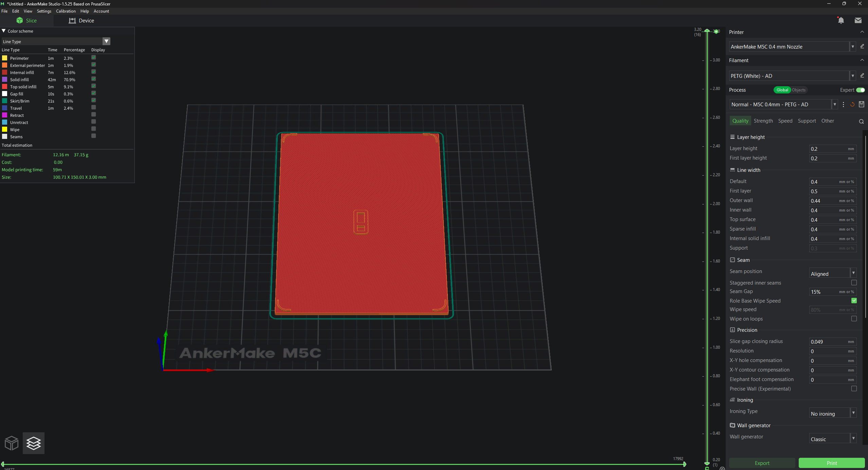The image size is (868, 470).
Task: Open the mail messages icon
Action: pos(858,20)
